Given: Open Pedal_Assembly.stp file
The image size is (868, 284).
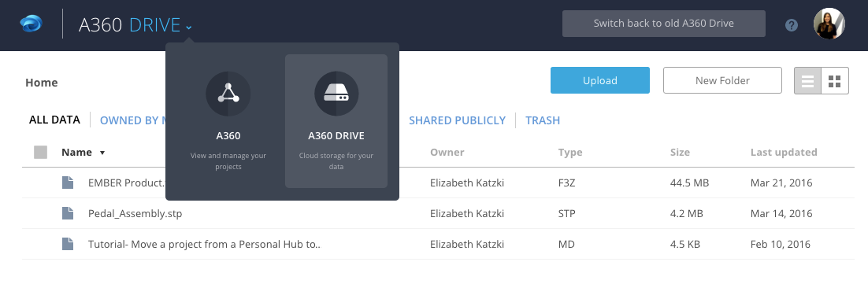Looking at the screenshot, I should tap(135, 213).
